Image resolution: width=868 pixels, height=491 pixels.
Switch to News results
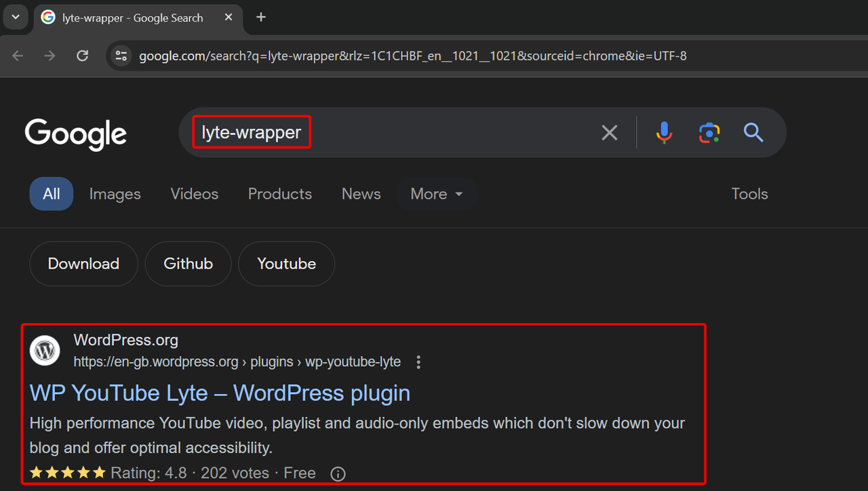click(x=361, y=194)
